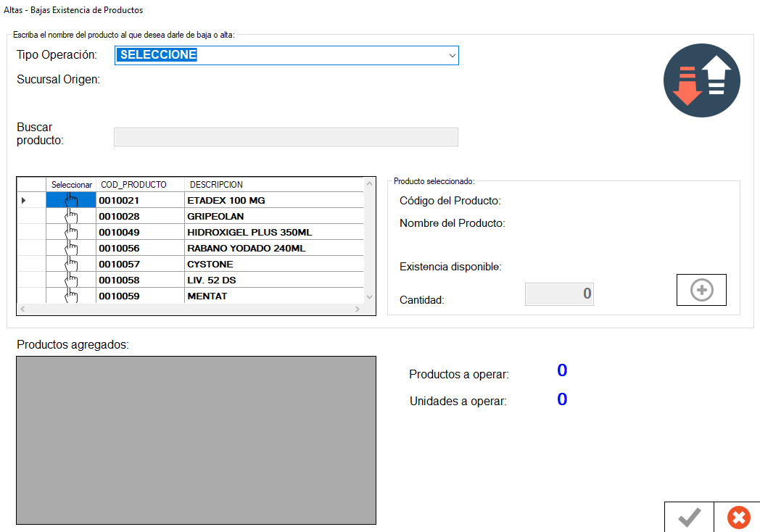The width and height of the screenshot is (760, 532).
Task: Click the Buscar producto search field
Action: click(x=286, y=137)
